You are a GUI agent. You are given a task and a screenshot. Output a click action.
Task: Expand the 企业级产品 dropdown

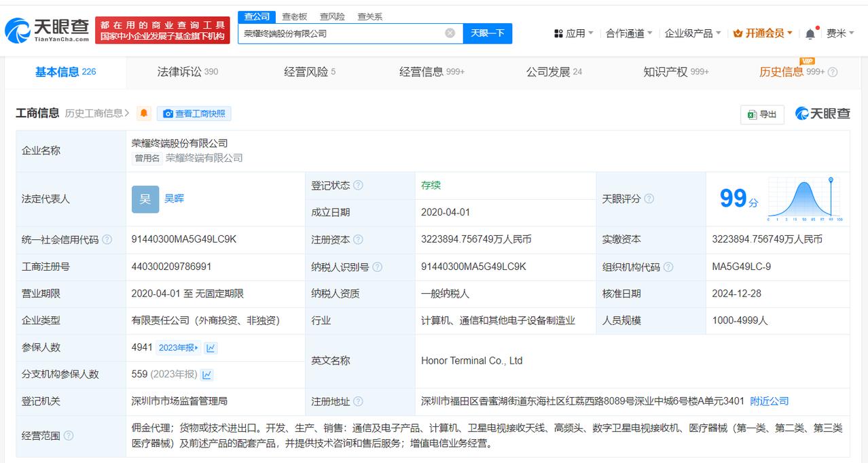(693, 33)
